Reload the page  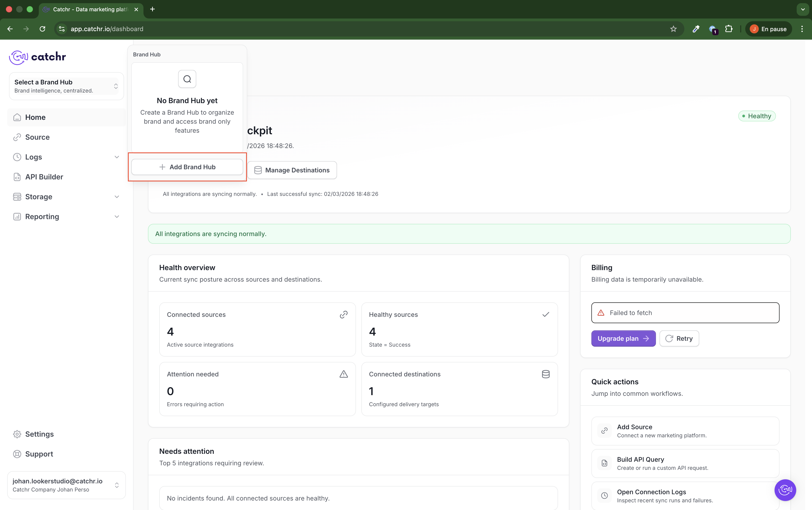click(42, 29)
